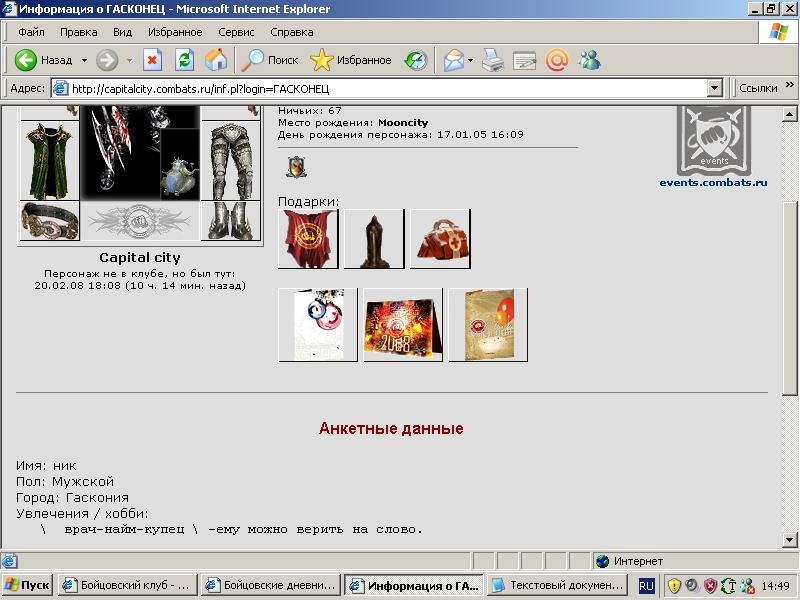
Task: Open the History clock icon
Action: (416, 60)
